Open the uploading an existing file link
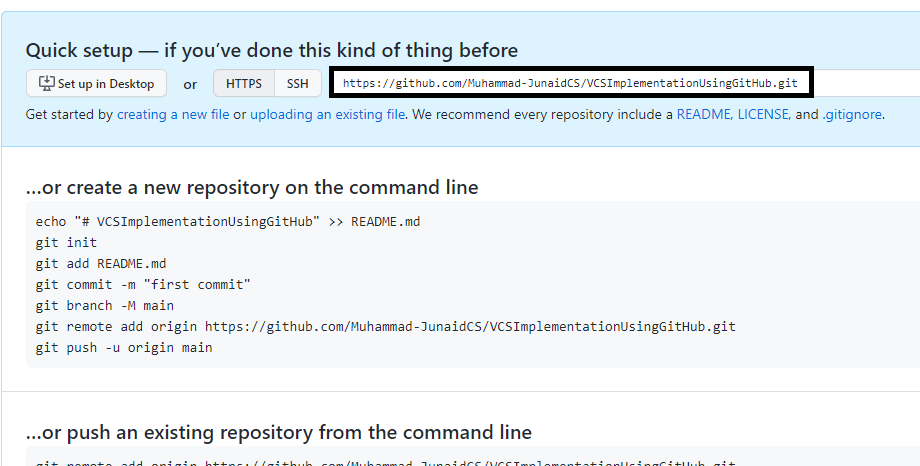Image resolution: width=920 pixels, height=466 pixels. click(327, 114)
